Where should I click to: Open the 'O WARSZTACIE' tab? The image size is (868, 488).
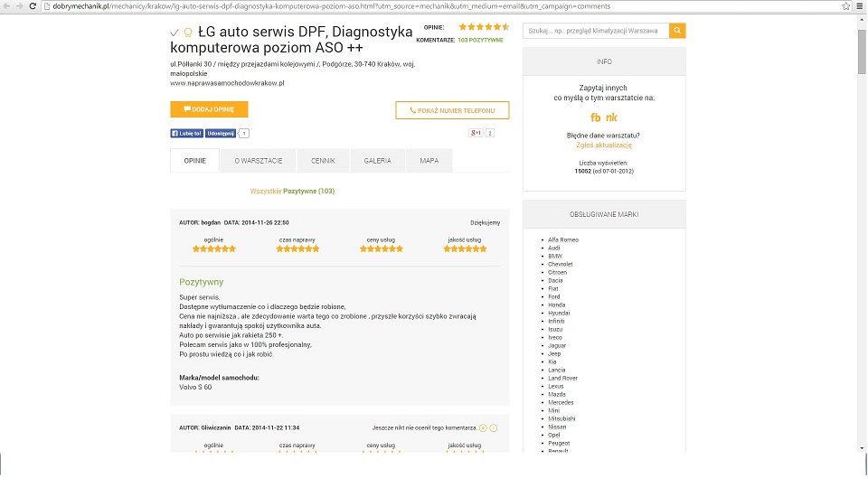click(258, 161)
